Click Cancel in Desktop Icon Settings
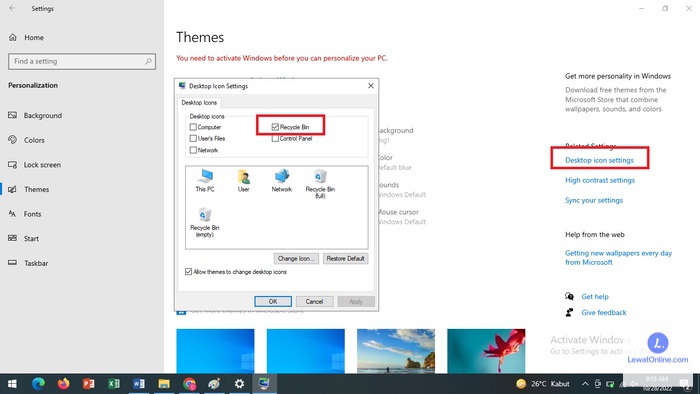This screenshot has width=700, height=394. coord(314,302)
